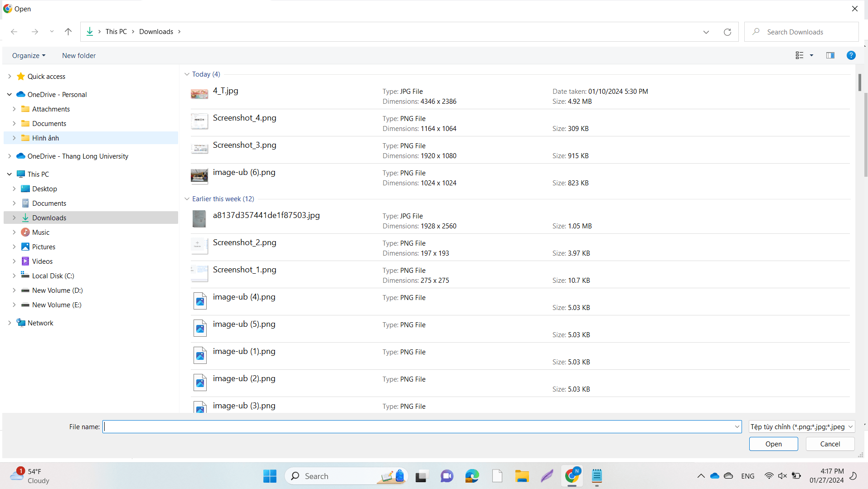
Task: Select the 4_T.jpg thumbnail
Action: pos(199,94)
